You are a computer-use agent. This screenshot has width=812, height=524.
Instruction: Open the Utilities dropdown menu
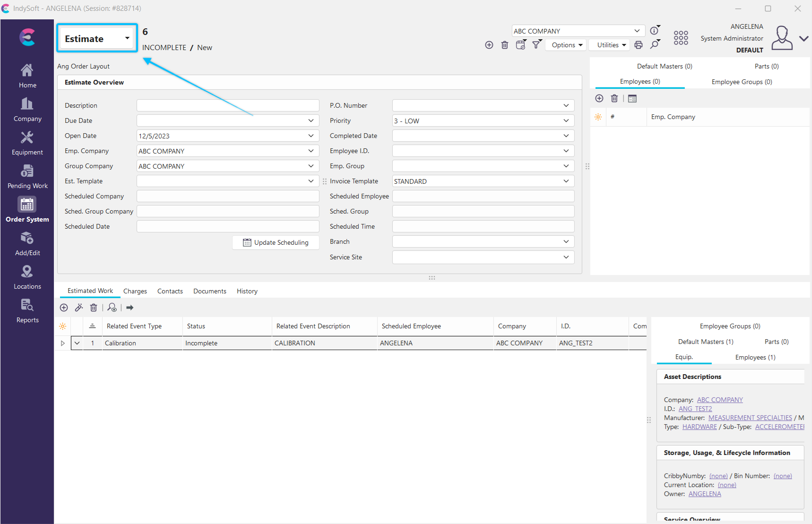coord(611,45)
